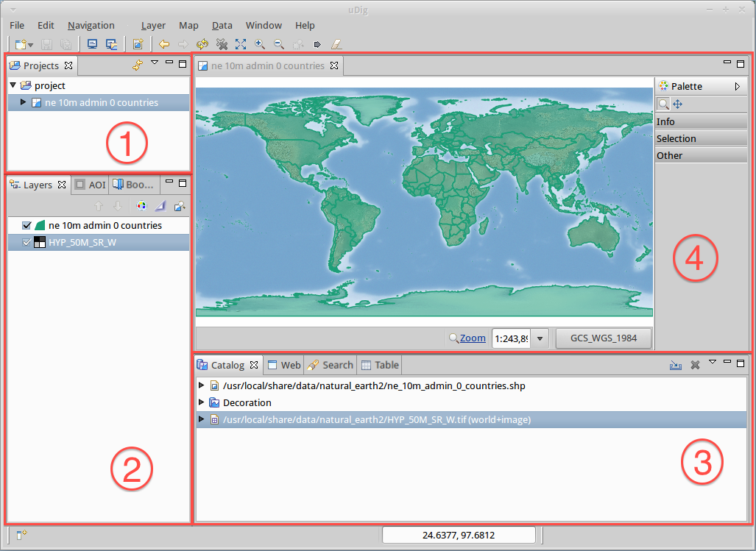This screenshot has height=551, width=756.
Task: Click the greyed zoom-to-selection icon
Action: pos(298,44)
